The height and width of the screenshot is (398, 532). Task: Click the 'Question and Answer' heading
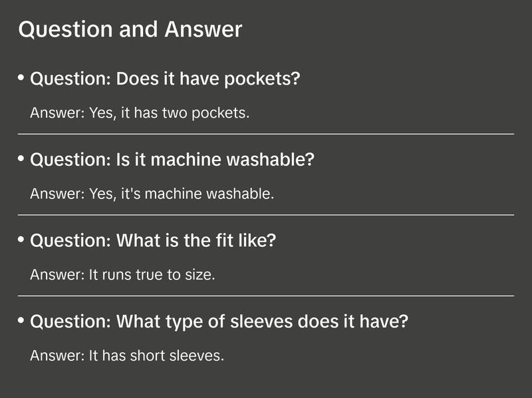pos(130,29)
